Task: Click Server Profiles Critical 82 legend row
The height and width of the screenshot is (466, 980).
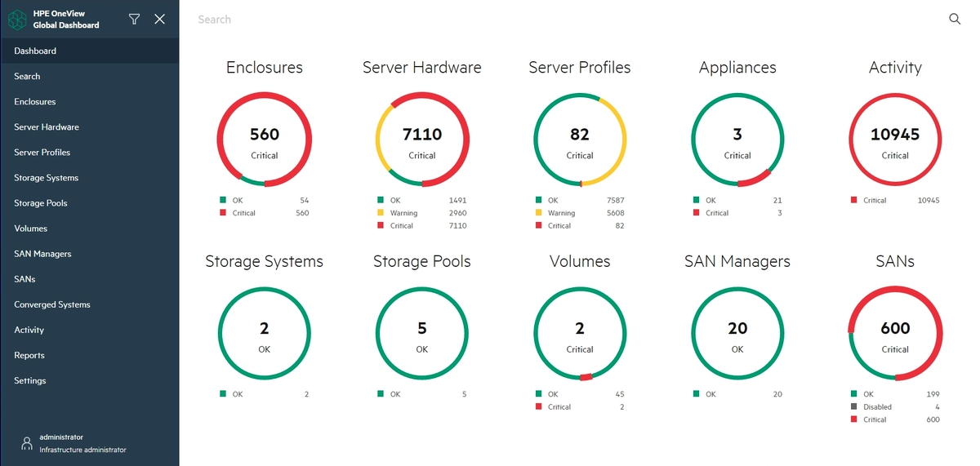Action: click(x=580, y=225)
